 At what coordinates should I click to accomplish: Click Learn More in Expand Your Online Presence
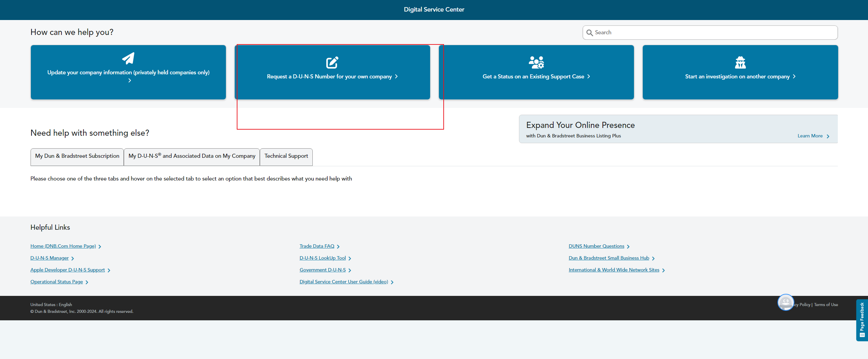(x=810, y=136)
